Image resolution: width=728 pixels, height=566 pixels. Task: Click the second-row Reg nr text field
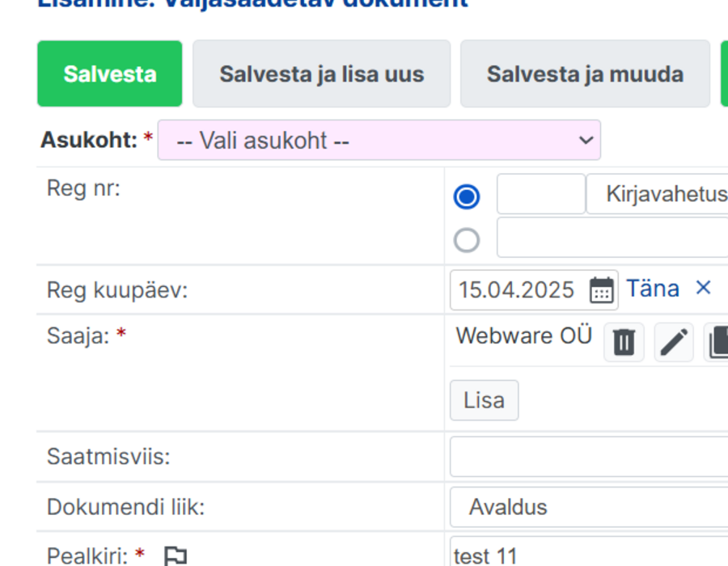coord(612,238)
